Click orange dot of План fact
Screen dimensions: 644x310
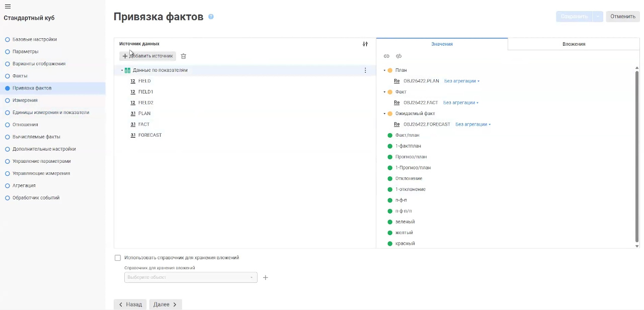390,70
